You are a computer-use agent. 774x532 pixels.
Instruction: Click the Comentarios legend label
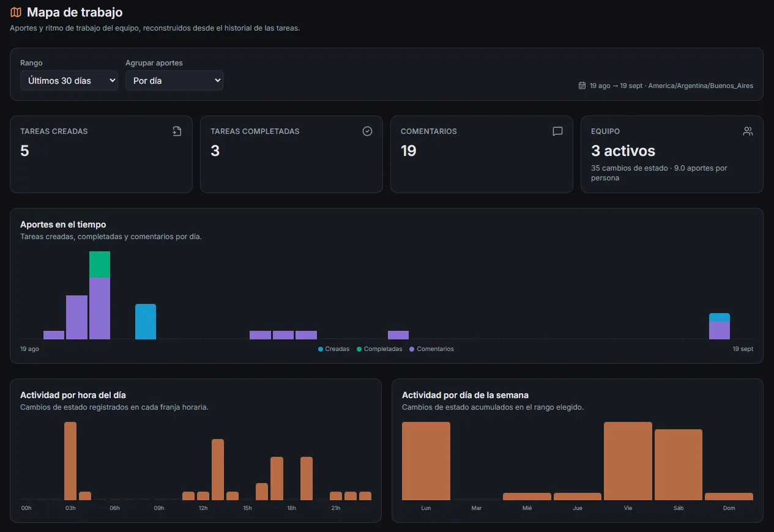tap(435, 349)
